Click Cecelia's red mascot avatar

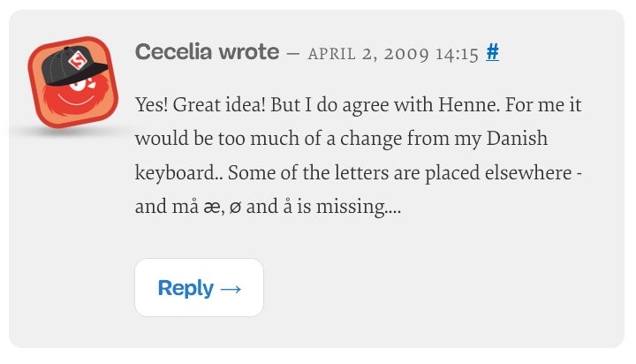point(73,82)
